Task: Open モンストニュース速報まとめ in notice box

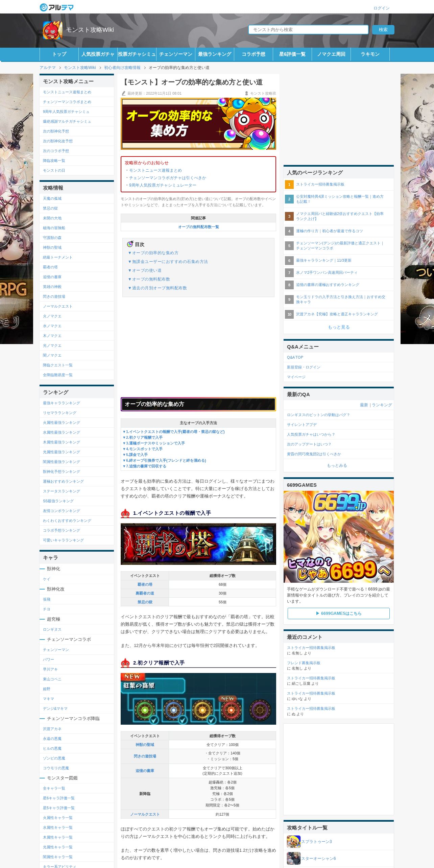Action: pyautogui.click(x=155, y=170)
